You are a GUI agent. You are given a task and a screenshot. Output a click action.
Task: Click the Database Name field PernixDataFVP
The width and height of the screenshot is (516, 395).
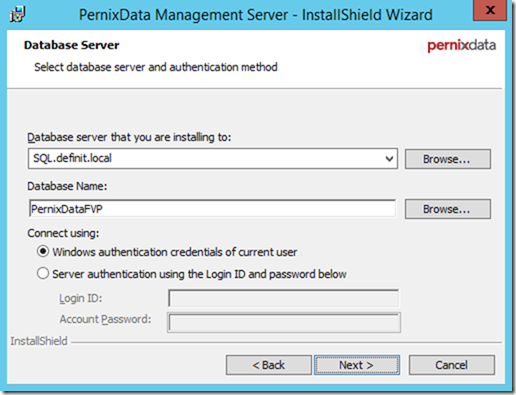(212, 209)
